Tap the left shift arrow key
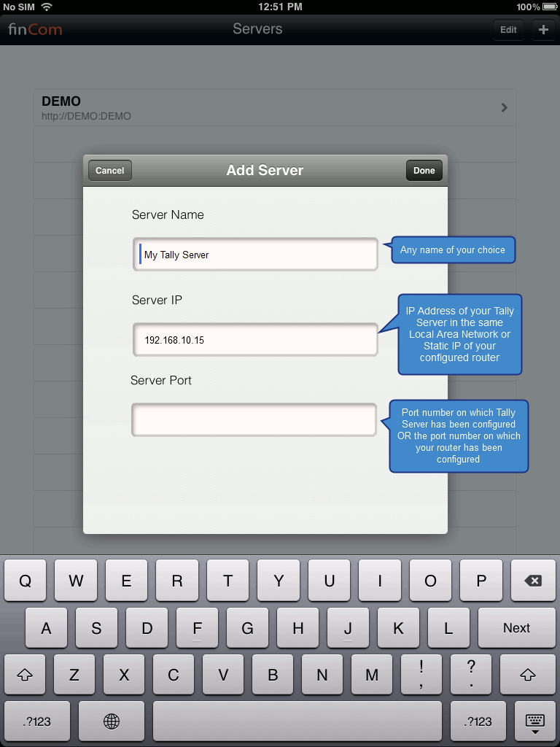 (25, 675)
